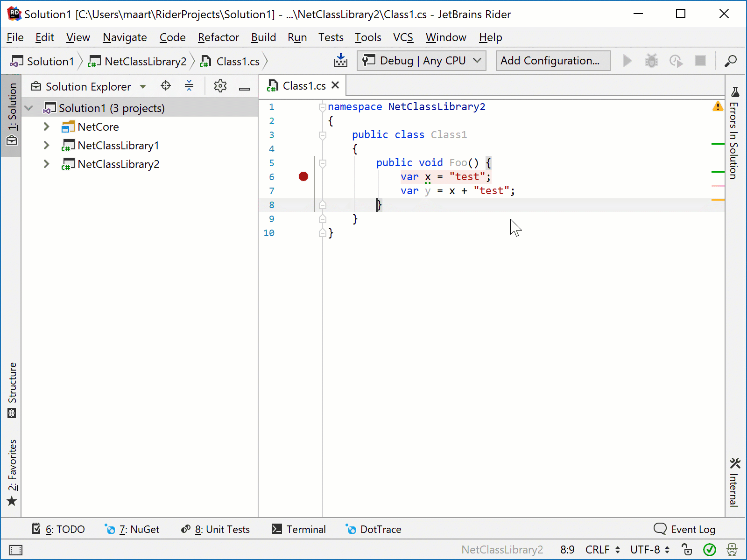Image resolution: width=747 pixels, height=560 pixels.
Task: Expand the NetCore project node
Action: pos(46,126)
